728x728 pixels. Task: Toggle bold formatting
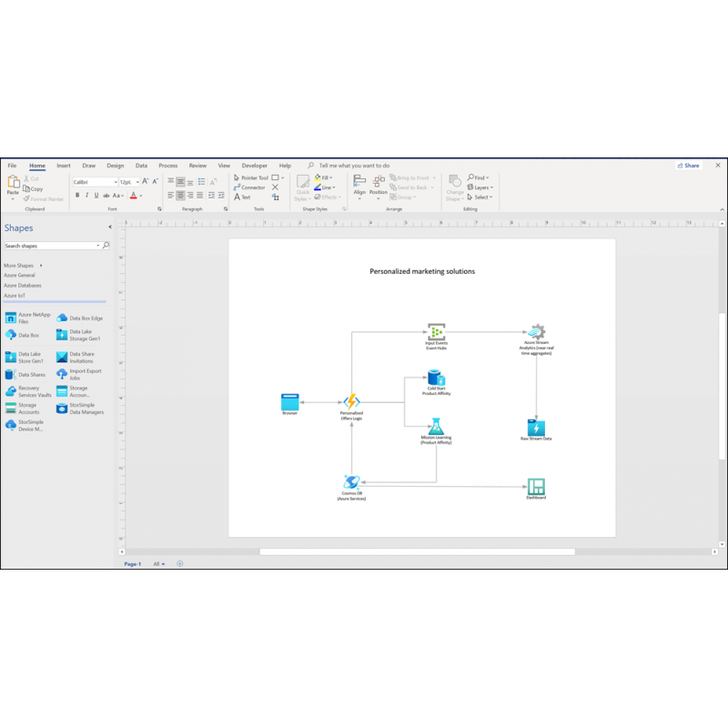tap(76, 195)
